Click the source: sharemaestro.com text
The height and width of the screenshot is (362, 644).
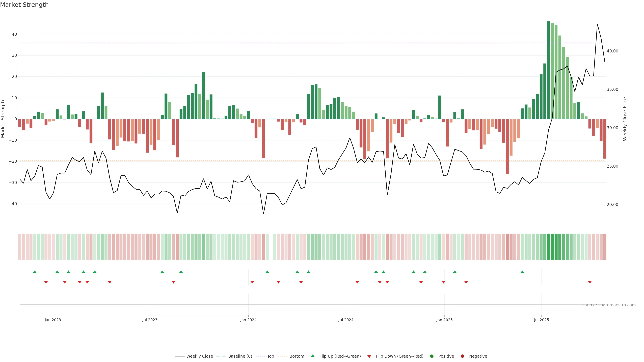pyautogui.click(x=609, y=305)
